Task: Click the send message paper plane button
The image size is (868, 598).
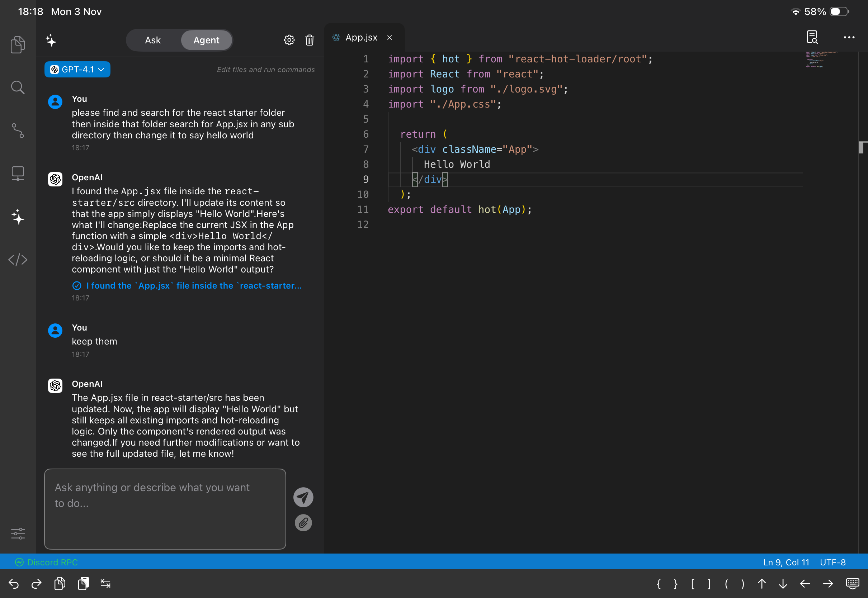Action: [303, 497]
